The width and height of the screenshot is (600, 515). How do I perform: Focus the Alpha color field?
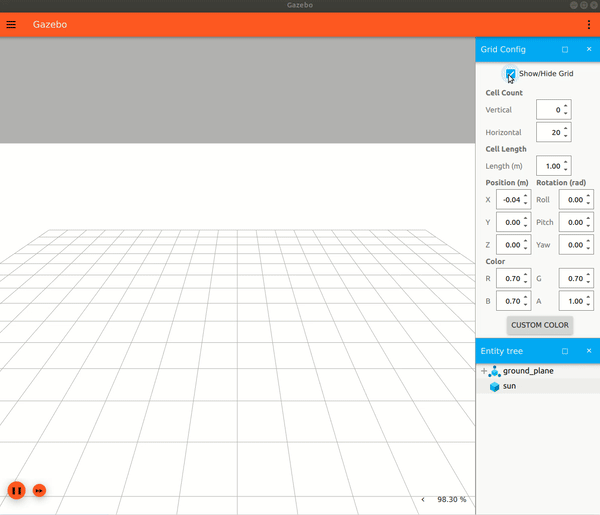[x=576, y=301]
